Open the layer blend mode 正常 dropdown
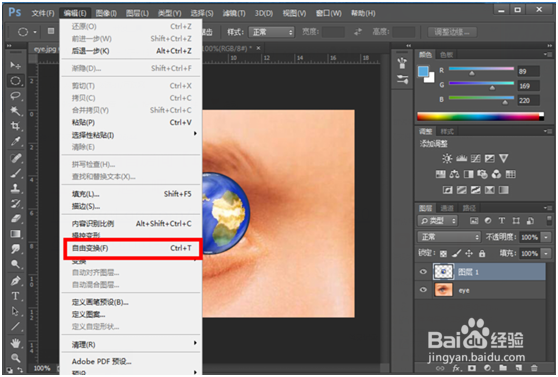This screenshot has width=558, height=377. click(449, 237)
